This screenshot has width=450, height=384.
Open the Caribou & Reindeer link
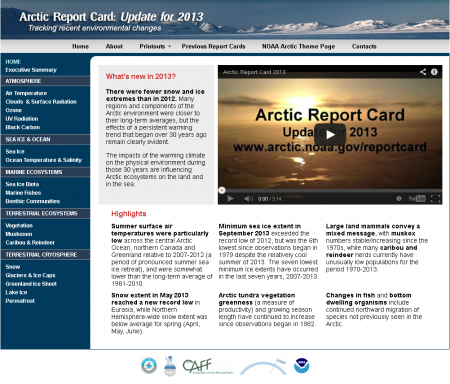30,242
